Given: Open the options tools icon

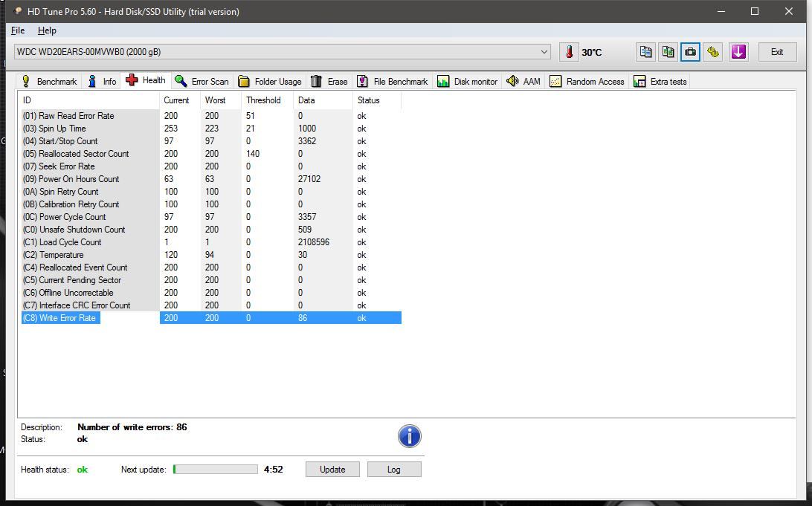Looking at the screenshot, I should (x=713, y=52).
